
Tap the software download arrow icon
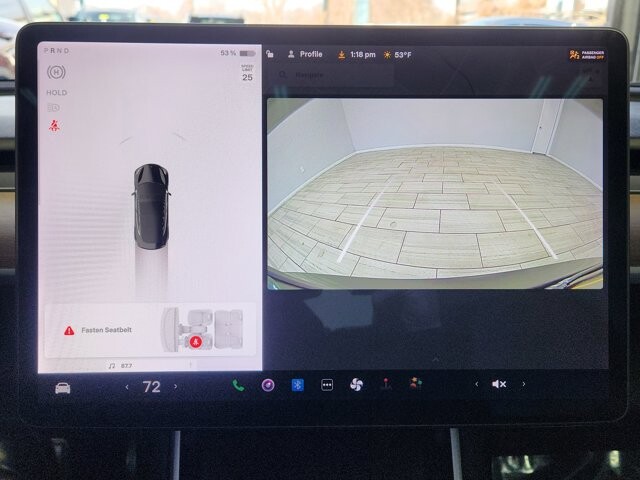341,55
